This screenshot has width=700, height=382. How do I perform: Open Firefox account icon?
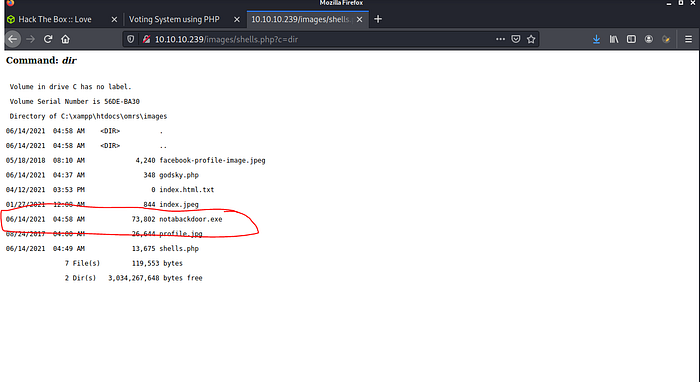click(x=649, y=39)
